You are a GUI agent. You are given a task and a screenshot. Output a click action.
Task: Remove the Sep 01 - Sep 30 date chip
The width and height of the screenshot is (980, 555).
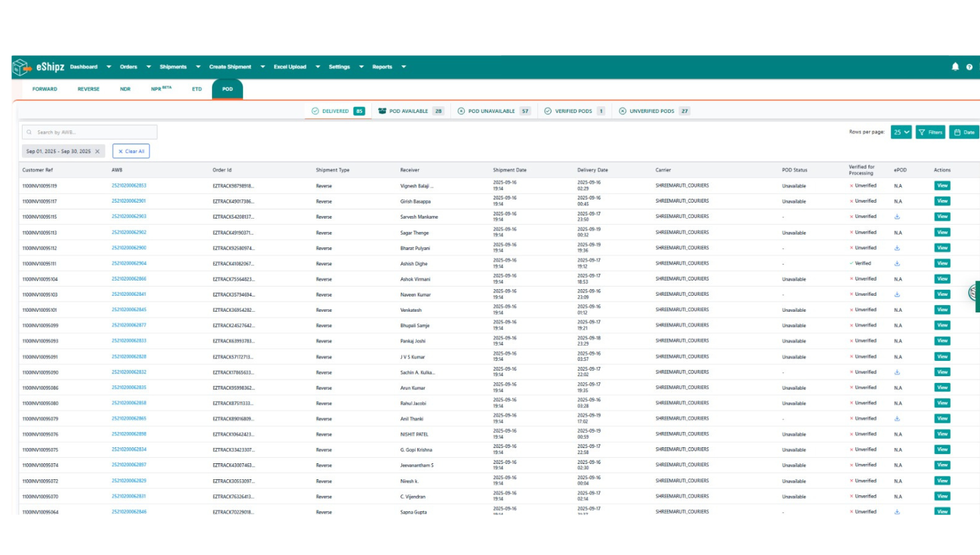point(97,152)
